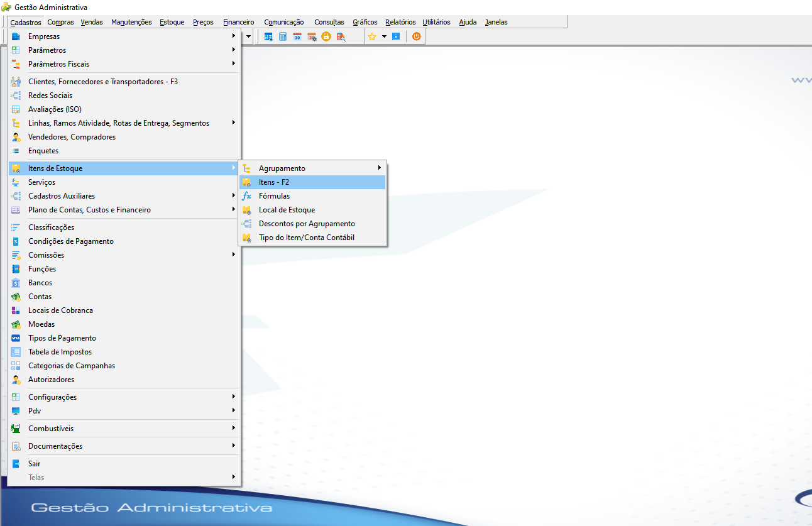This screenshot has width=812, height=526.
Task: Select the Moedas entry
Action: [124, 324]
